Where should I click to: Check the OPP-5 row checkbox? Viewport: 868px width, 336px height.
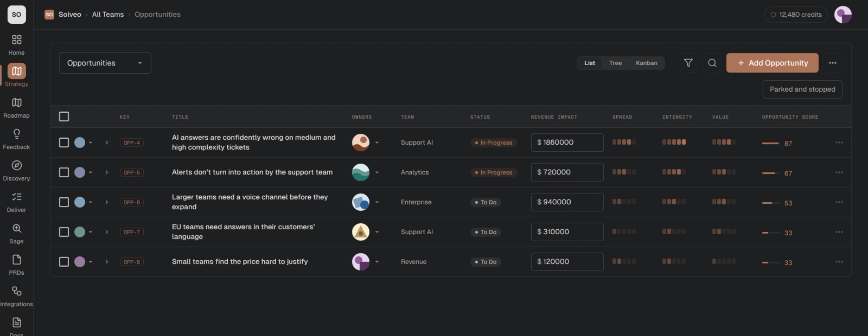coord(64,172)
